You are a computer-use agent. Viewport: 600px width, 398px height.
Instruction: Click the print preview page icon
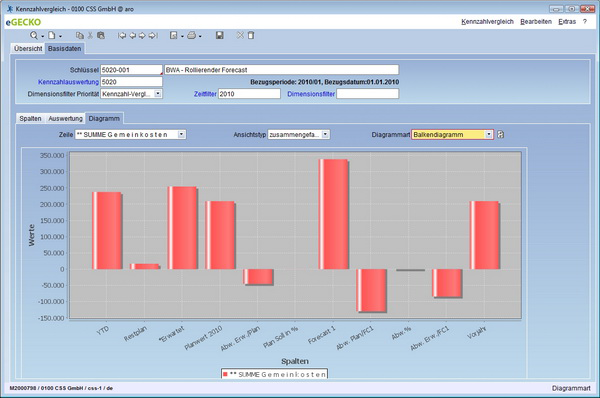[174, 35]
